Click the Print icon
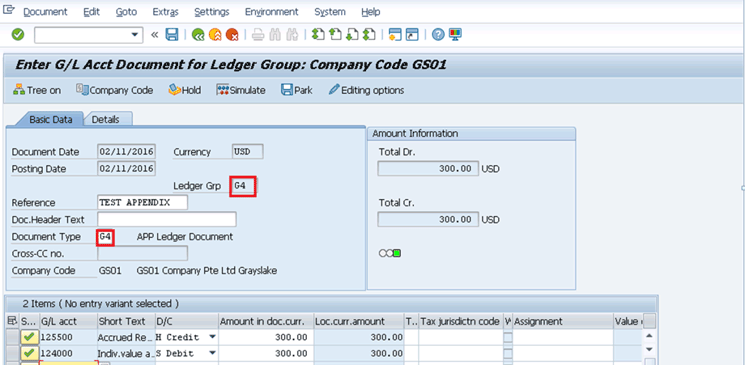Image resolution: width=745 pixels, height=365 pixels. pos(258,35)
